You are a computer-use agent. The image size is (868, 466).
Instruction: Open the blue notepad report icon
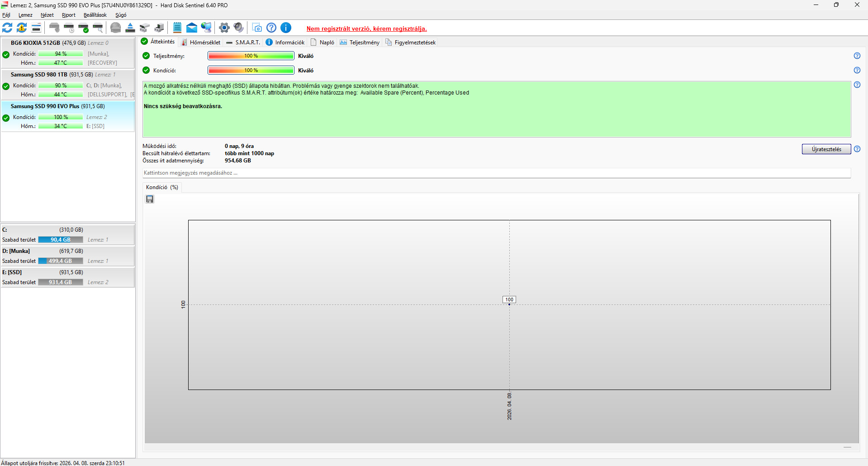pos(177,28)
